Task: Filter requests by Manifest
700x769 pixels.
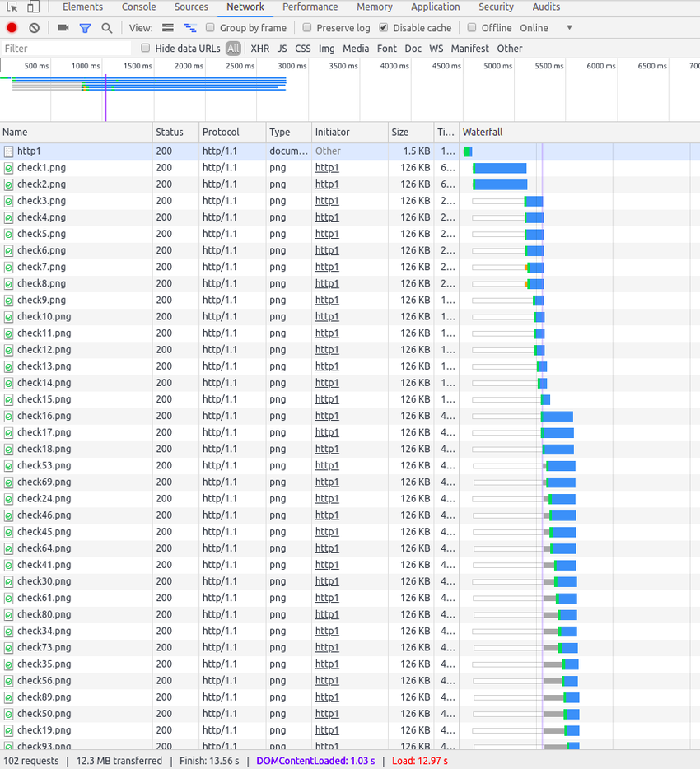Action: point(470,49)
